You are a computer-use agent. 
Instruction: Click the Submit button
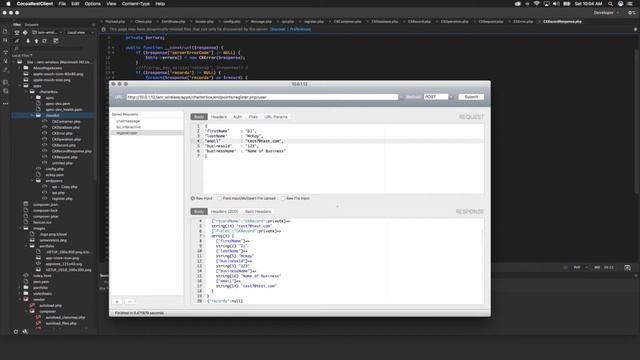pos(471,97)
